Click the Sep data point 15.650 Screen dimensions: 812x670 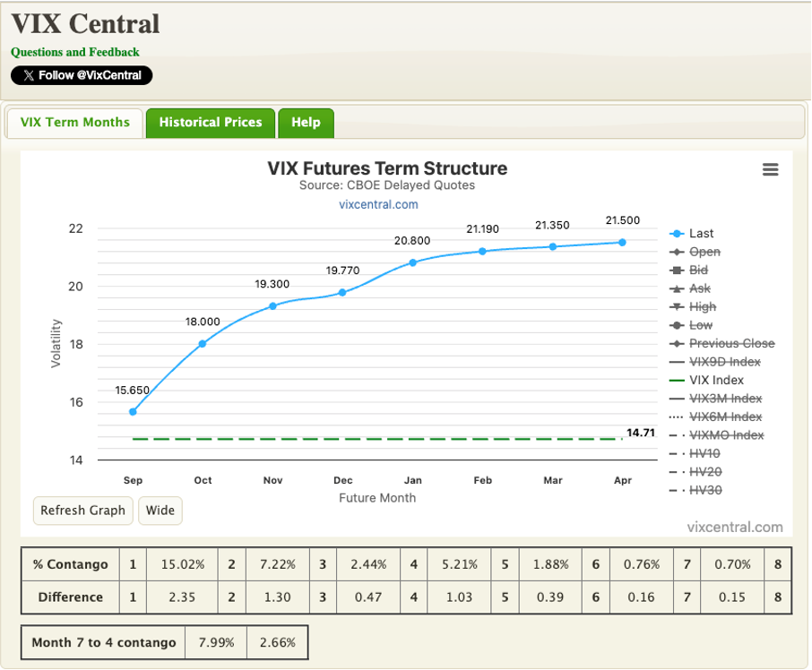(x=133, y=412)
